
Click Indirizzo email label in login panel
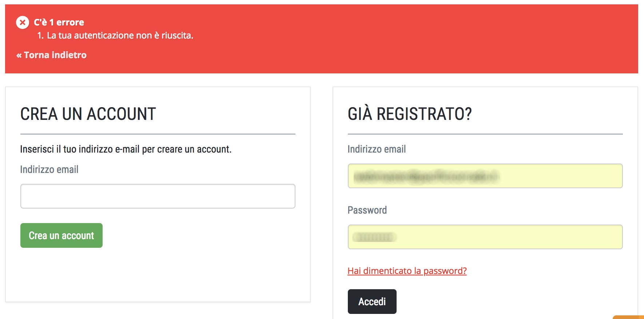[x=376, y=149]
